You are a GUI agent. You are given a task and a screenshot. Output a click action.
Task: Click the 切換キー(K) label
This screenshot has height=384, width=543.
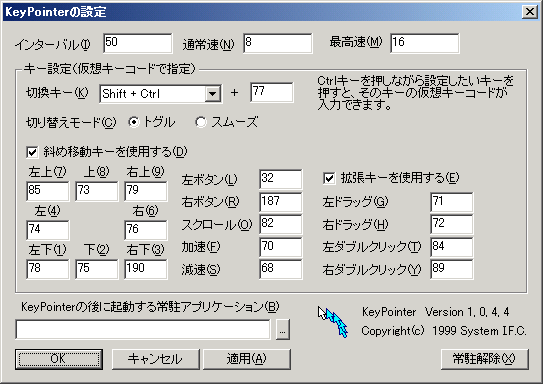point(57,92)
